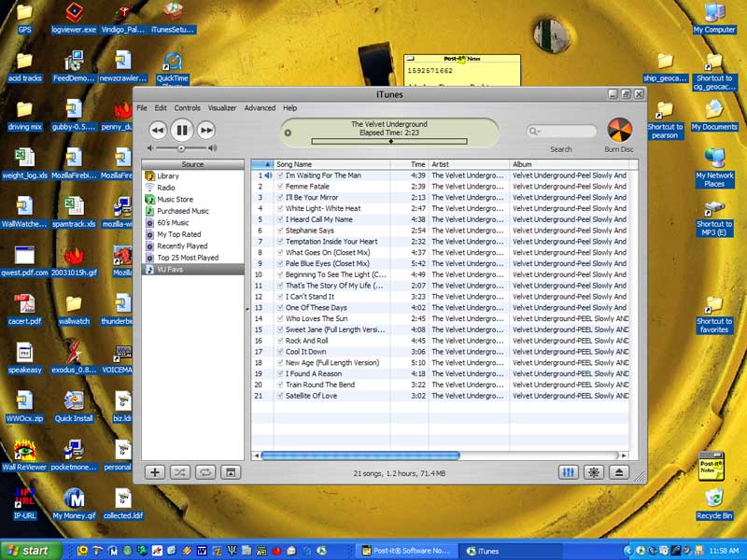Uncheck Stephanie Says song checkbox
Screen dimensions: 747x560
pos(280,231)
